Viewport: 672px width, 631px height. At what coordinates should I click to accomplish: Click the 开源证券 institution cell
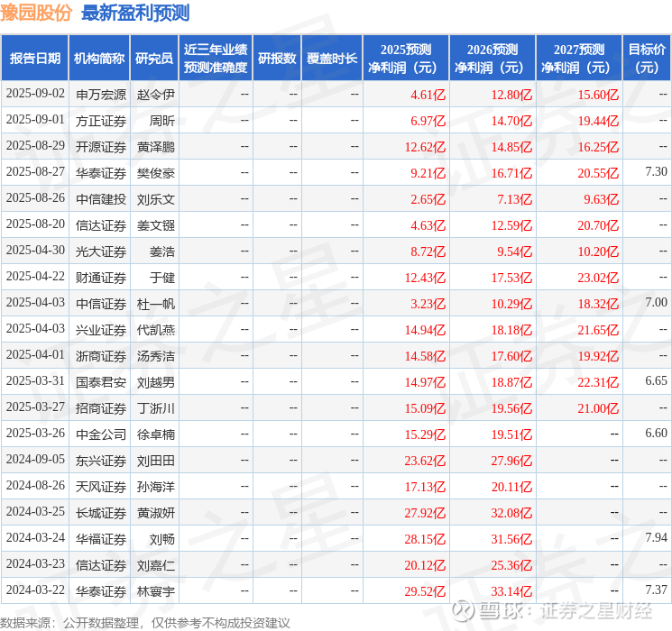pos(101,147)
